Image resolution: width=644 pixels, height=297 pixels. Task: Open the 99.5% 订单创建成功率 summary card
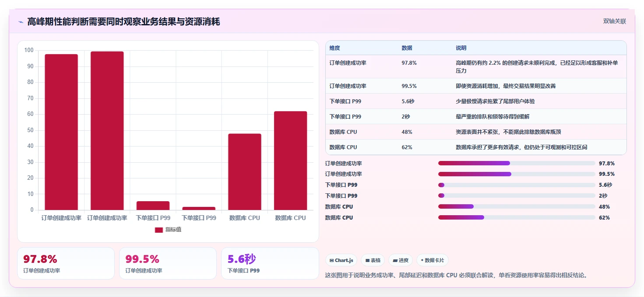tap(168, 263)
